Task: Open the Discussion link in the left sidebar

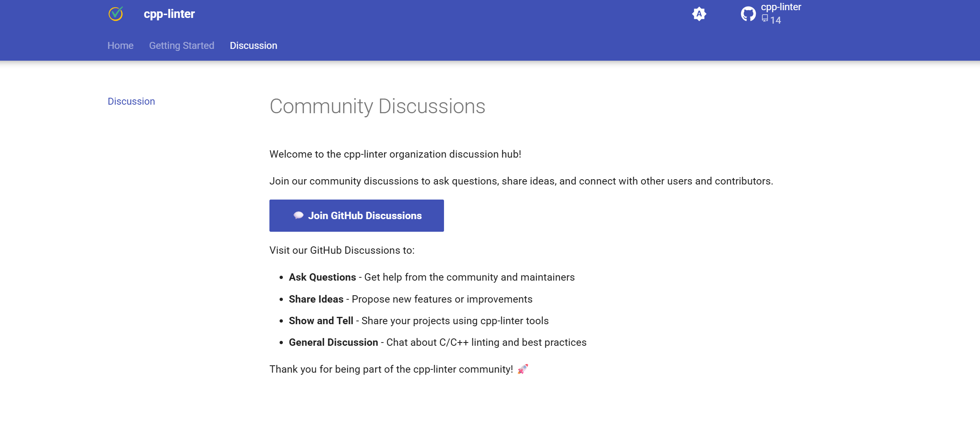Action: [x=131, y=101]
